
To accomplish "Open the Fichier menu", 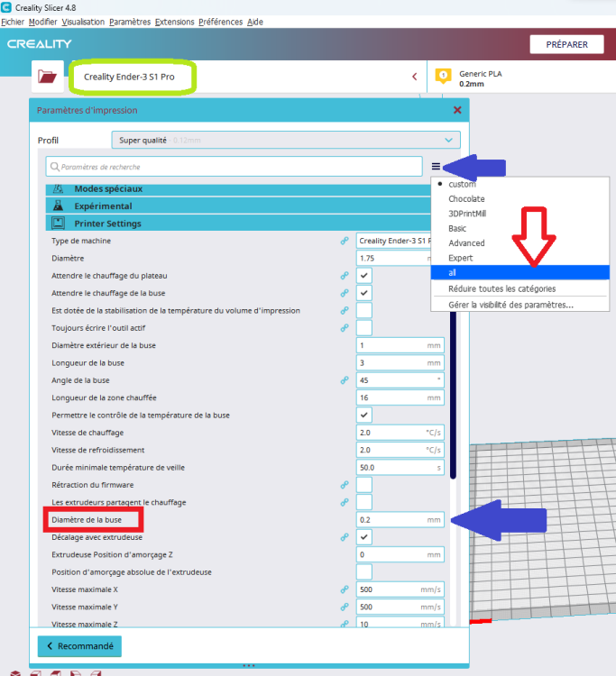I will (x=13, y=22).
